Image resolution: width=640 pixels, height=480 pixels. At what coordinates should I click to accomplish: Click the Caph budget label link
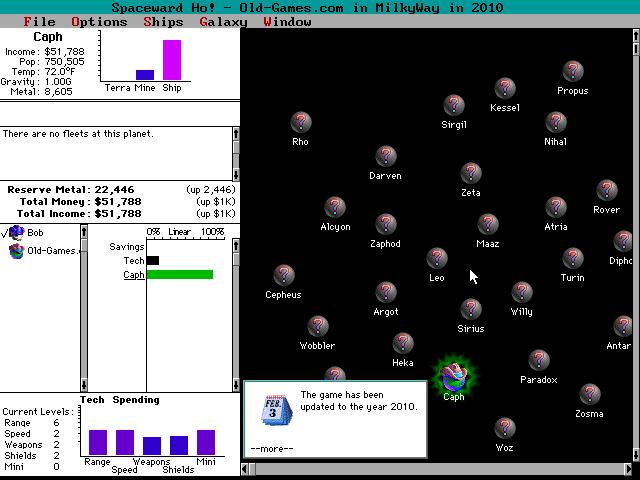[x=134, y=275]
